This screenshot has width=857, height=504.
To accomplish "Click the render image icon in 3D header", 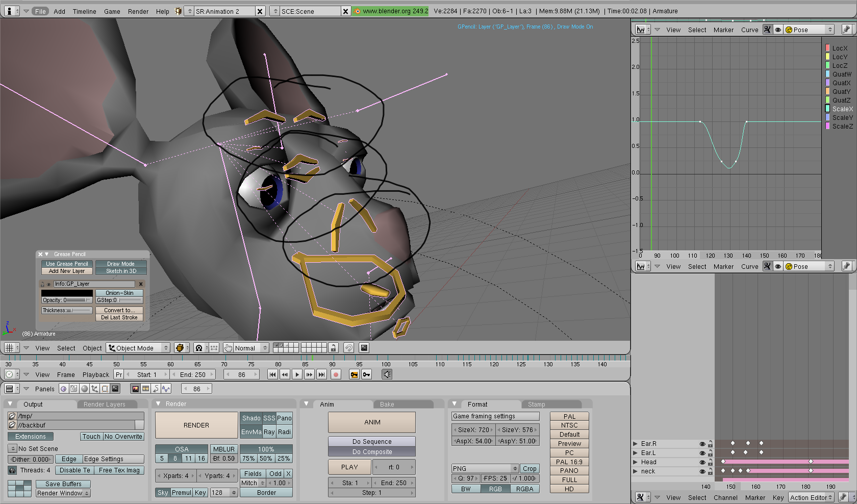I will (364, 348).
